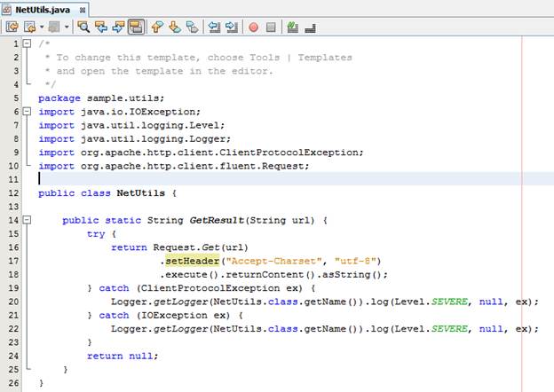Click the grayed-out Forward navigation icon

(53, 27)
